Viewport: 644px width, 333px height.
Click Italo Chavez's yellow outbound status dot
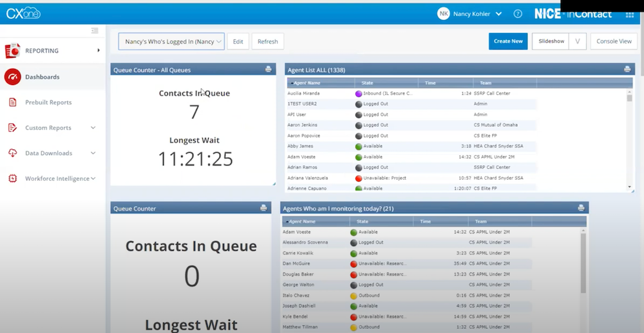coord(354,296)
